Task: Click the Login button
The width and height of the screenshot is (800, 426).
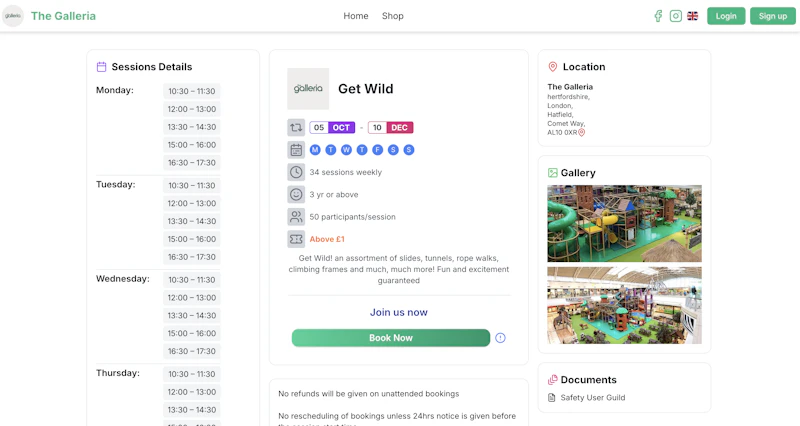Action: (726, 16)
